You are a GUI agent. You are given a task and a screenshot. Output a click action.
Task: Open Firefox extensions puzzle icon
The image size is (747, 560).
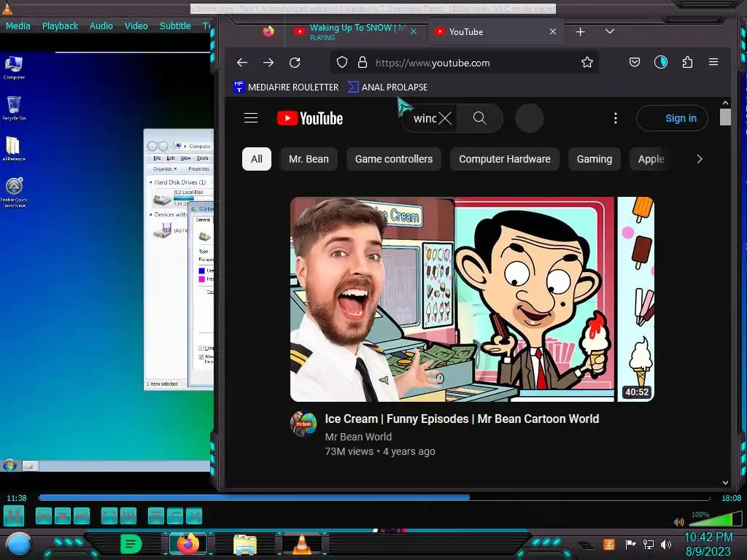[687, 62]
